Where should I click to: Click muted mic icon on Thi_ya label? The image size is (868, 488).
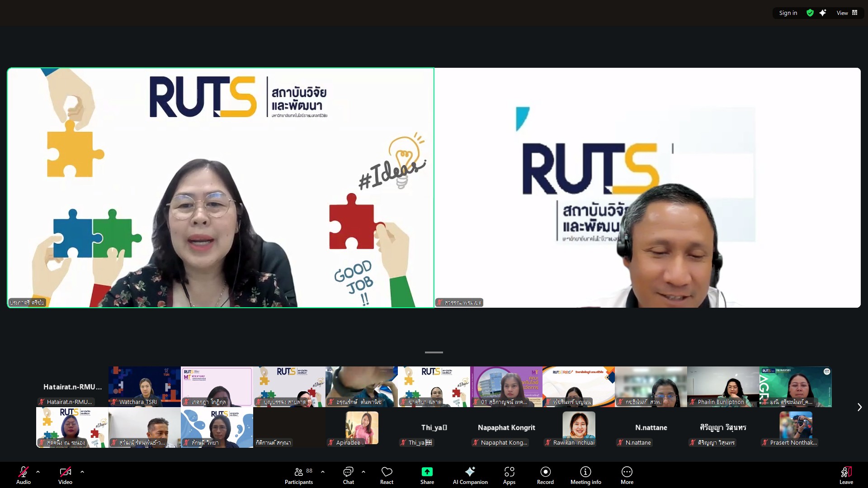tap(403, 442)
